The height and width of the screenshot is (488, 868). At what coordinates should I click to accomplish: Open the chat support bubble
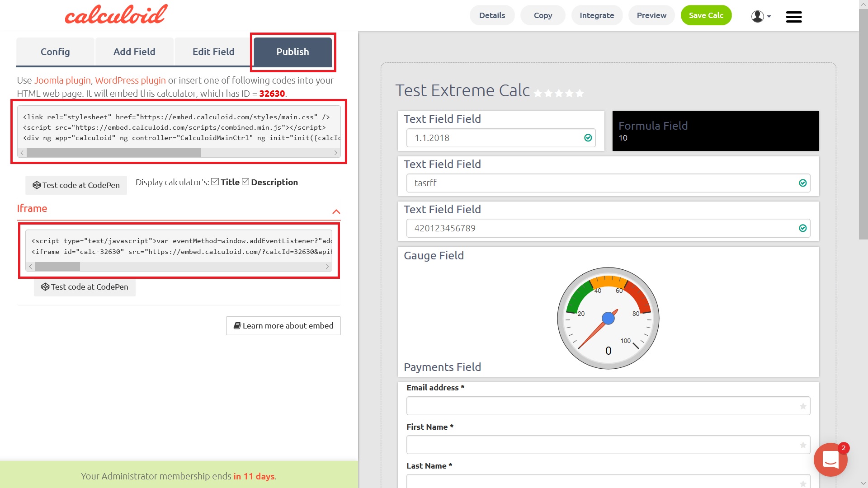(x=830, y=460)
